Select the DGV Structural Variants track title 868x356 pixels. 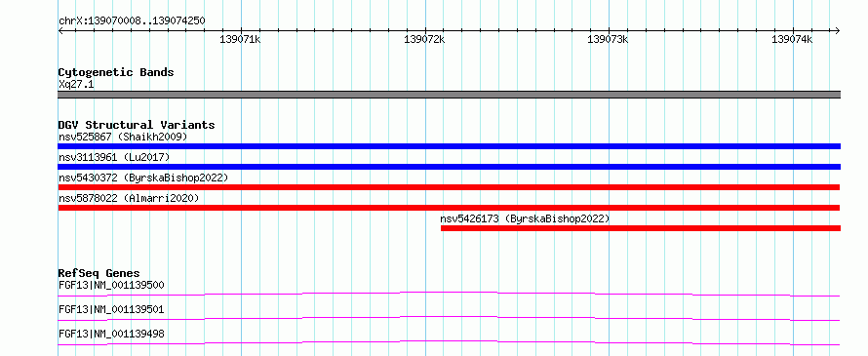pyautogui.click(x=137, y=125)
